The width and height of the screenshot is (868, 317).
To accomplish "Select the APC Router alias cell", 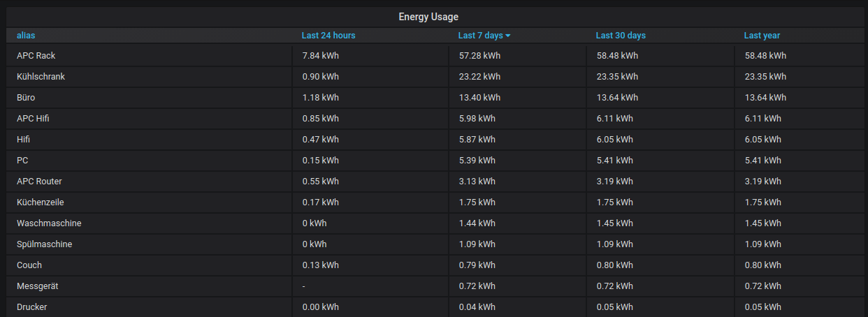I will (39, 182).
